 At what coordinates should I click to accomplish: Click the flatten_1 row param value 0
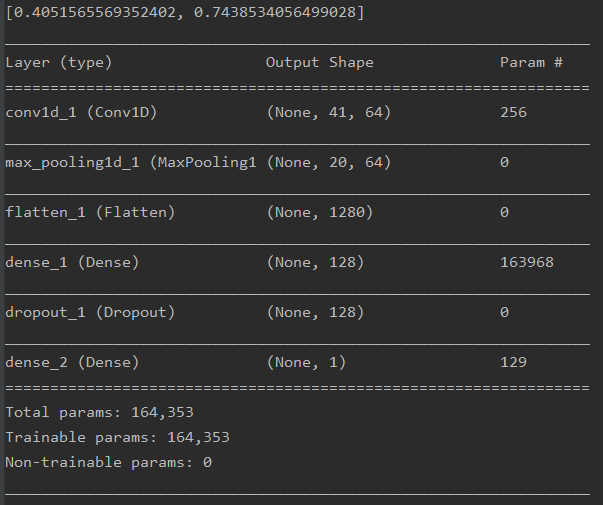pyautogui.click(x=504, y=212)
